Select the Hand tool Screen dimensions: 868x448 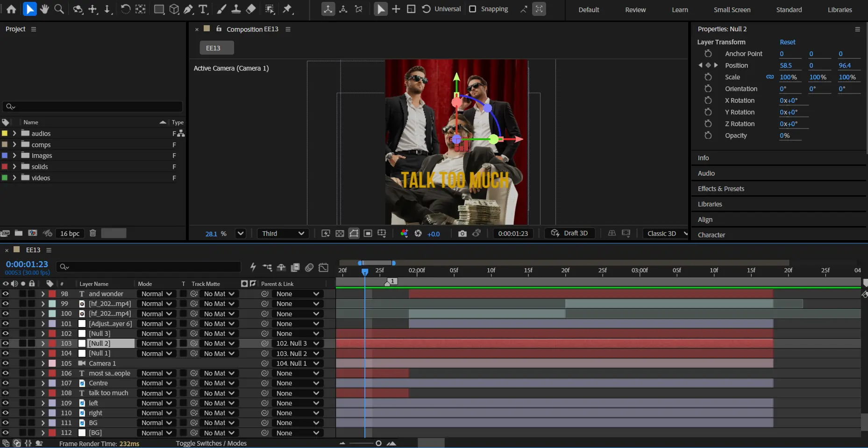(44, 9)
